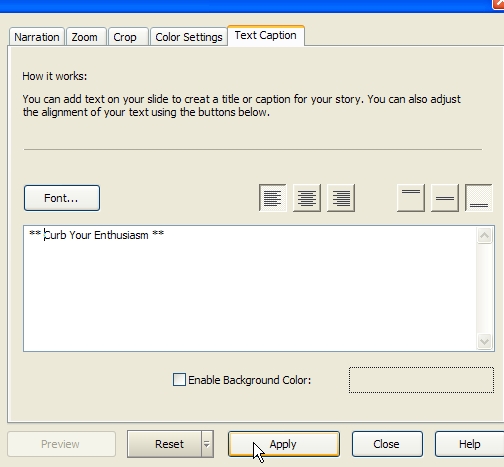Enable the Background Color checkbox

(x=179, y=380)
